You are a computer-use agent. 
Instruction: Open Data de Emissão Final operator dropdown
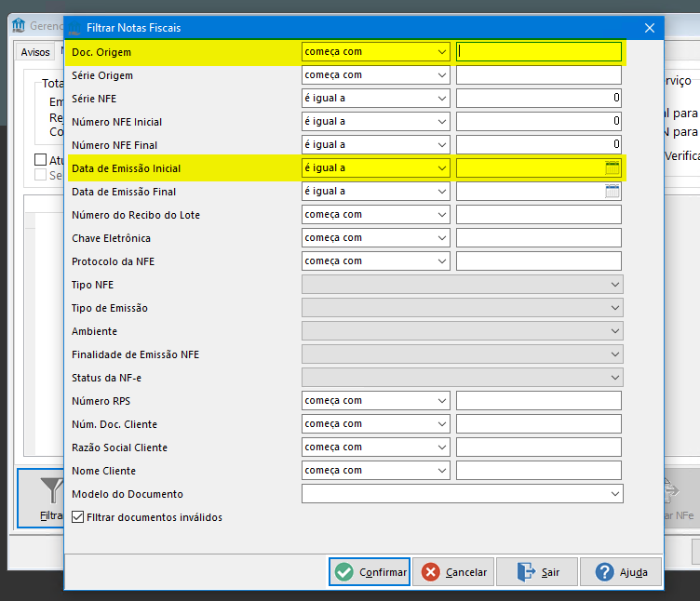point(375,192)
